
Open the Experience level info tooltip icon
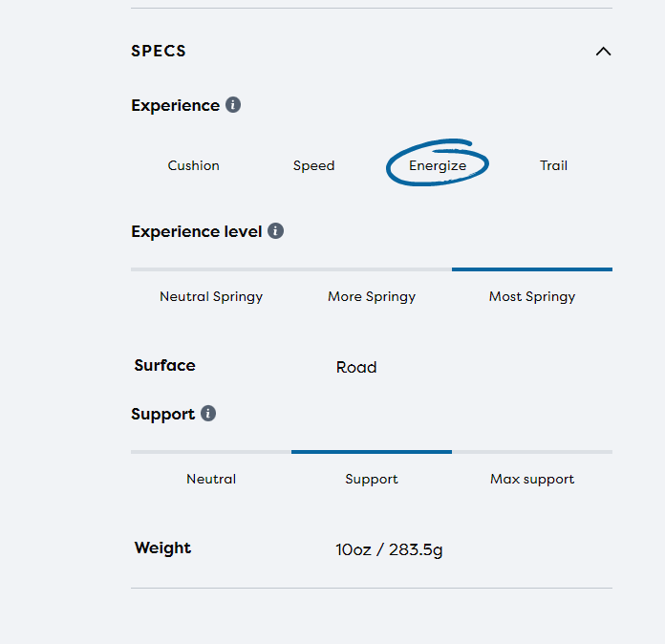[x=275, y=231]
